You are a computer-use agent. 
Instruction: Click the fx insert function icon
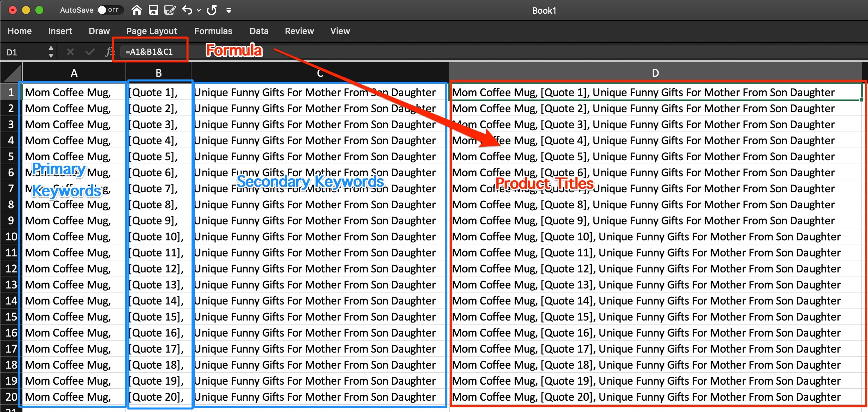pyautogui.click(x=109, y=52)
